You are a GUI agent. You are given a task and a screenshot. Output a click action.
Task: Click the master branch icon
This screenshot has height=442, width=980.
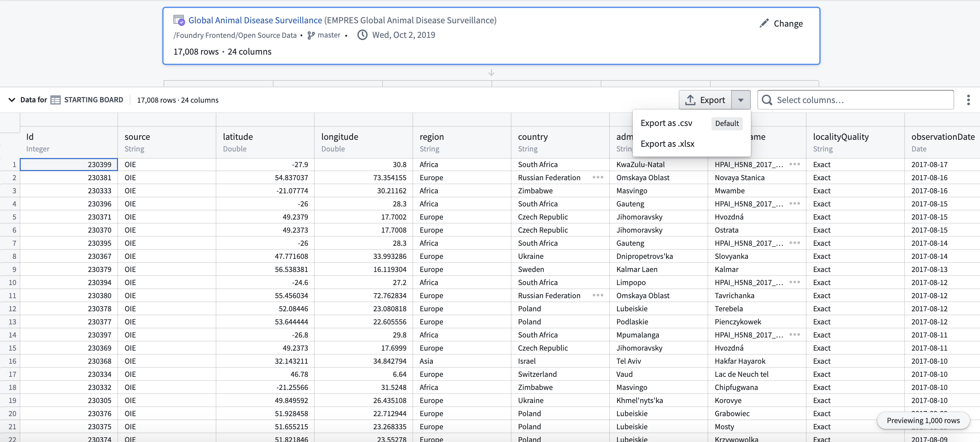(x=311, y=35)
